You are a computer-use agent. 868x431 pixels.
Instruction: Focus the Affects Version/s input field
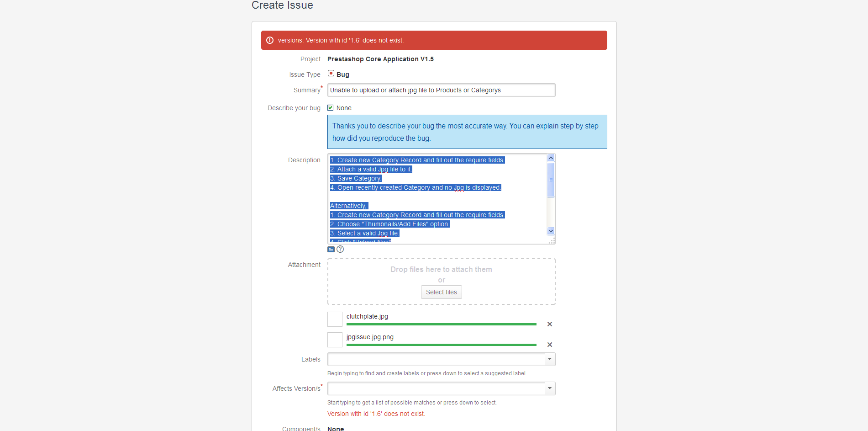pos(436,388)
